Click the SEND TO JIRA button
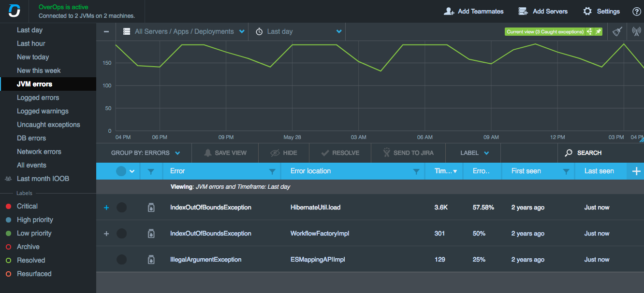Viewport: 644px width, 293px height. pyautogui.click(x=408, y=153)
